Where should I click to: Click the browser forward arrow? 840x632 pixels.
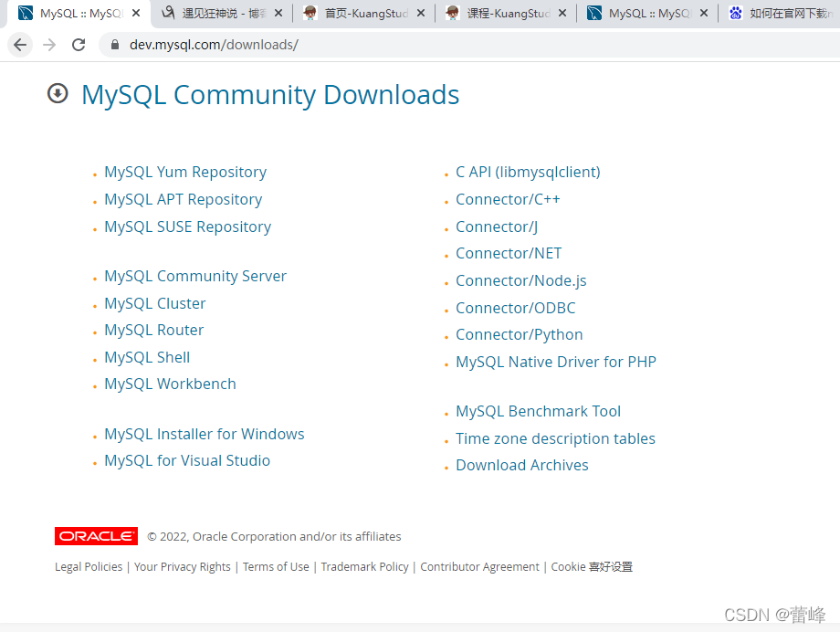coord(49,45)
